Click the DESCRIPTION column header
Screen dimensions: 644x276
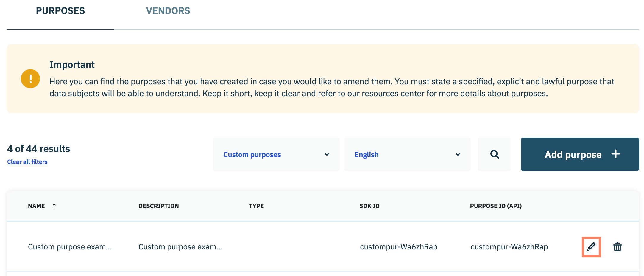tap(158, 206)
